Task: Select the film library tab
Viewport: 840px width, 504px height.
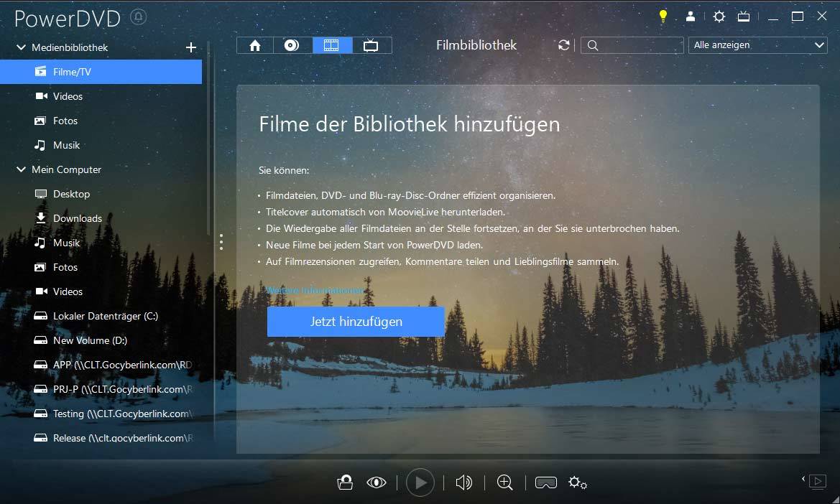Action: tap(332, 45)
